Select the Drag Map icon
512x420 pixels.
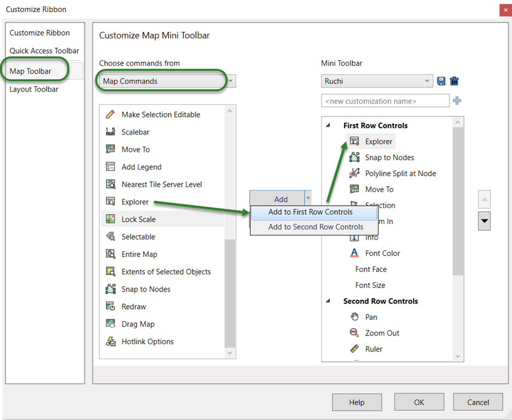coord(111,324)
